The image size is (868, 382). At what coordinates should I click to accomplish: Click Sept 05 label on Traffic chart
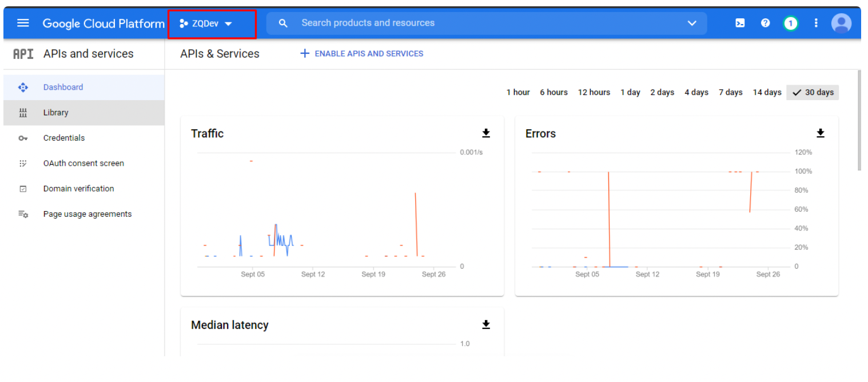tap(253, 274)
